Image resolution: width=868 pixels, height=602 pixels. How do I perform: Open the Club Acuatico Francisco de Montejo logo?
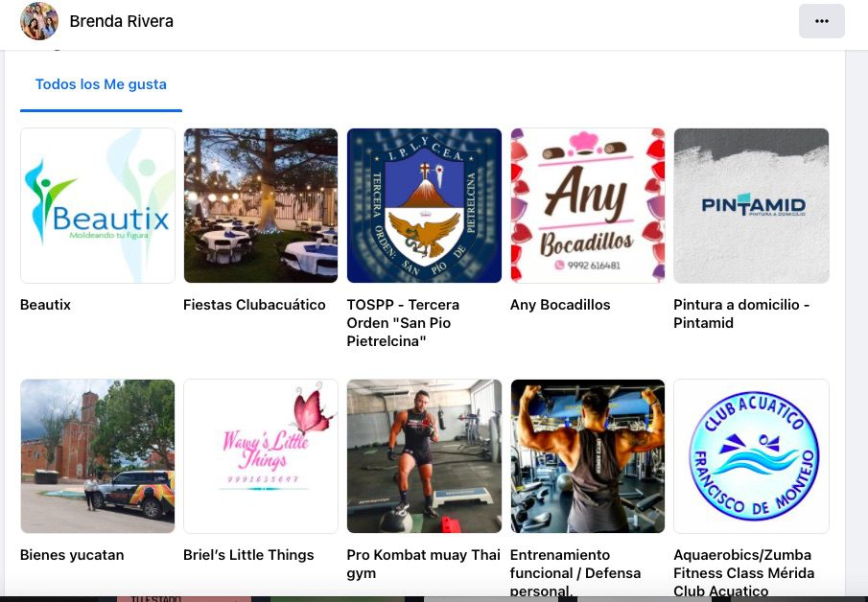click(x=751, y=456)
